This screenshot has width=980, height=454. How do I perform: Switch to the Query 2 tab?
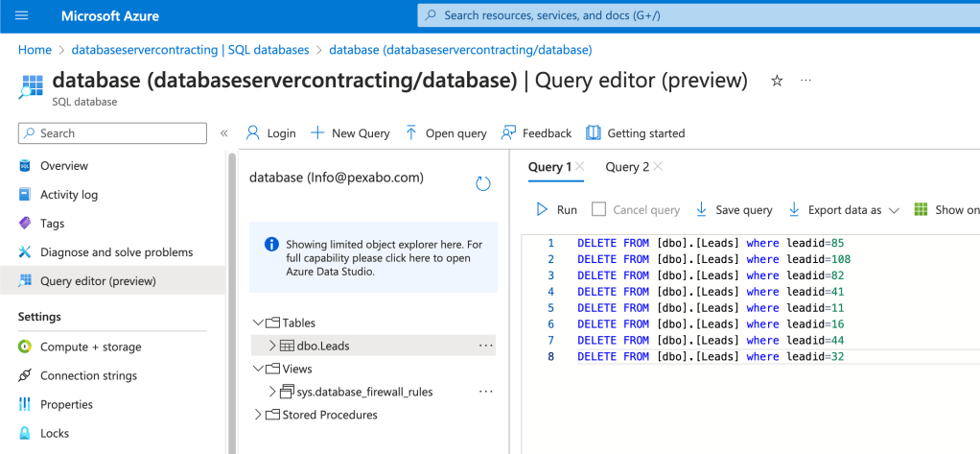point(627,167)
